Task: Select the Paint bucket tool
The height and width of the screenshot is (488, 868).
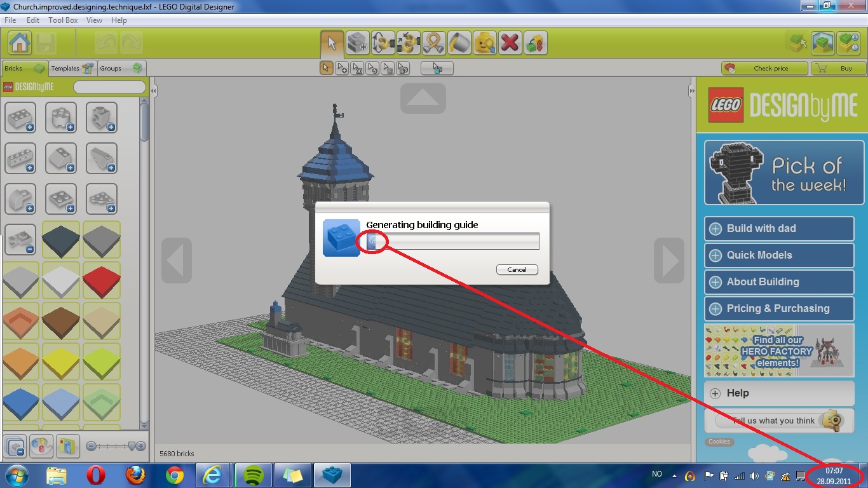Action: click(459, 43)
